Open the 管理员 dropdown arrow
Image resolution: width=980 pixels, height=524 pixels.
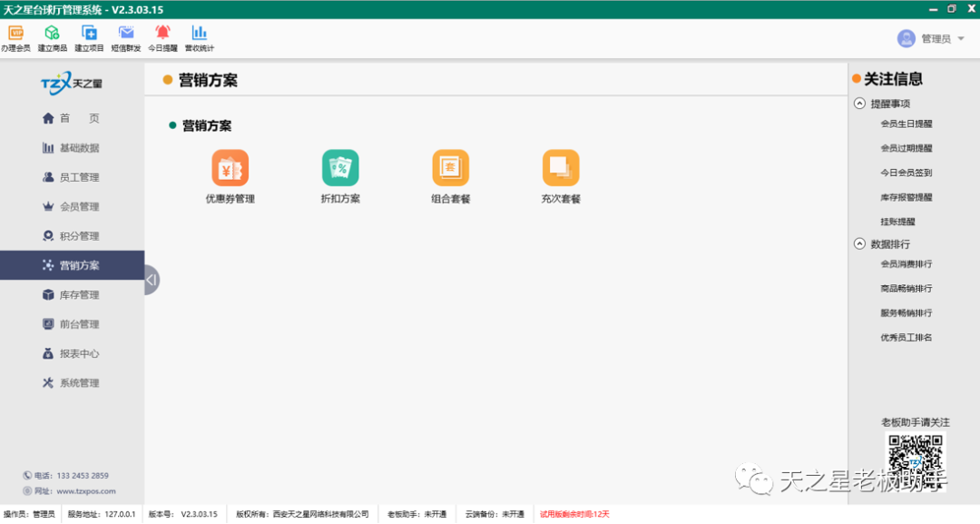pyautogui.click(x=961, y=39)
